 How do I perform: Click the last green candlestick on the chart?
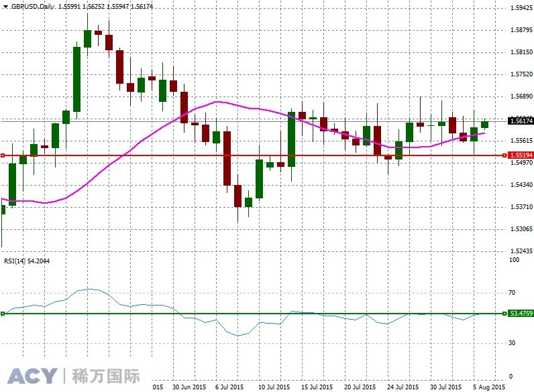tap(484, 125)
